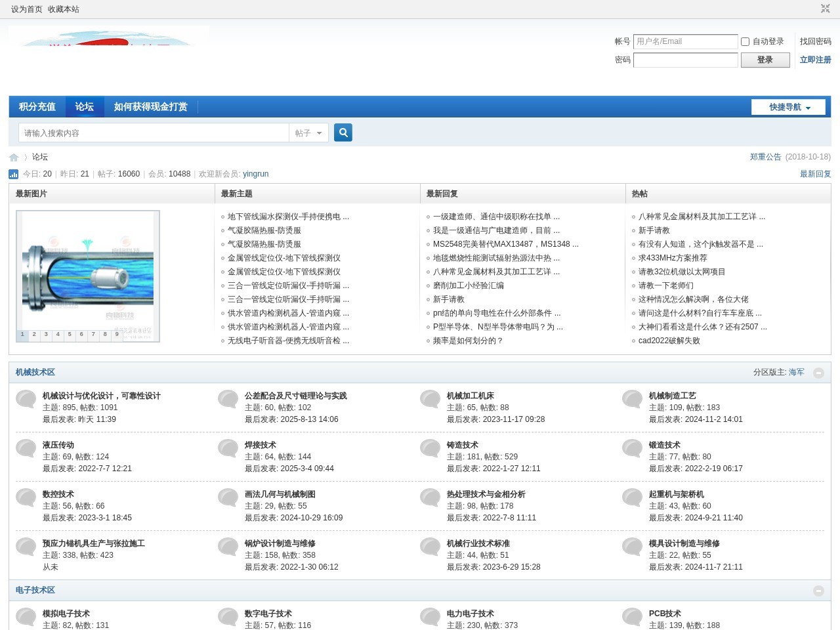840x630 pixels.
Task: Open last post 昨天 11:39 link
Action: (97, 419)
